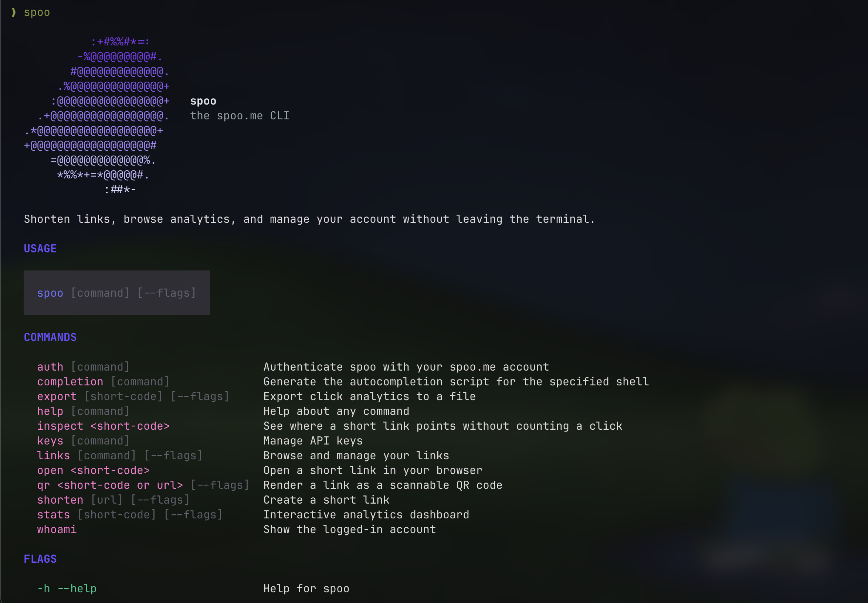Click the spoo ASCII art logo
Viewport: 868px width, 603px height.
coord(97,116)
